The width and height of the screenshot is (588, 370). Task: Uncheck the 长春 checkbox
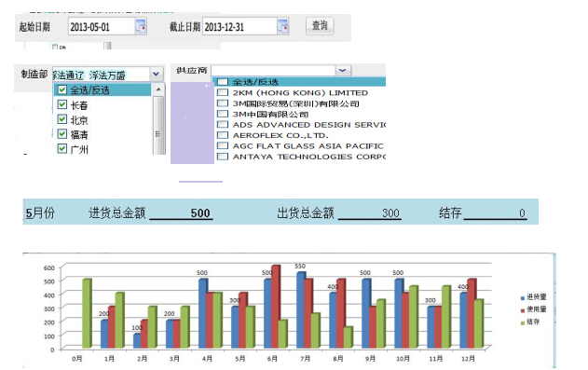point(62,104)
